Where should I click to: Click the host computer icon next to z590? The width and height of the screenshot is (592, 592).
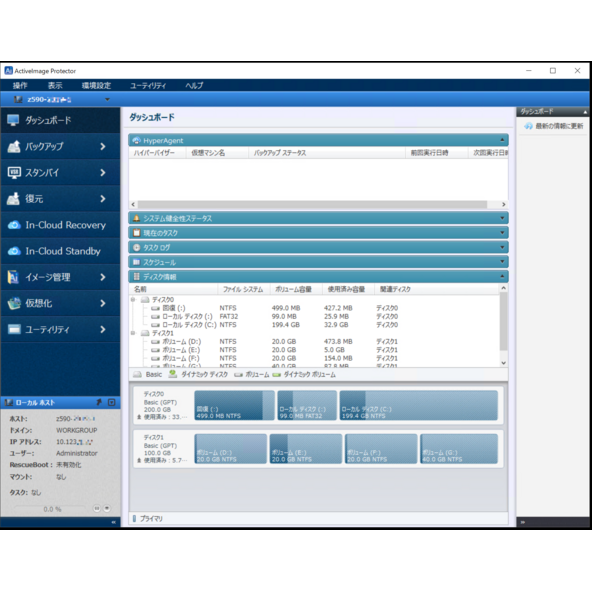(x=18, y=99)
